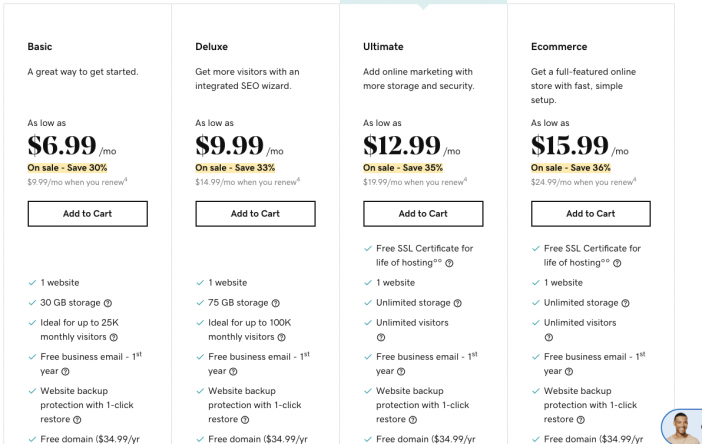Add the Deluxe plan to cart
The width and height of the screenshot is (702, 444).
(x=256, y=214)
